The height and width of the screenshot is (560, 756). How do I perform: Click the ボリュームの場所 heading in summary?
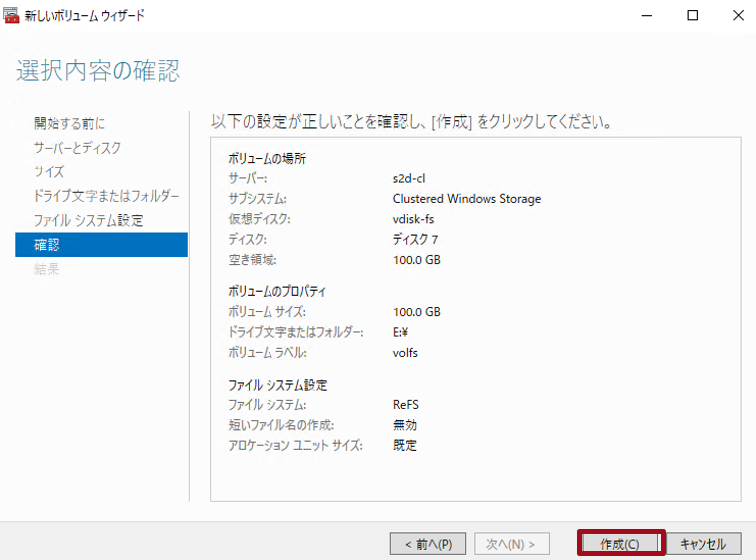pos(267,159)
